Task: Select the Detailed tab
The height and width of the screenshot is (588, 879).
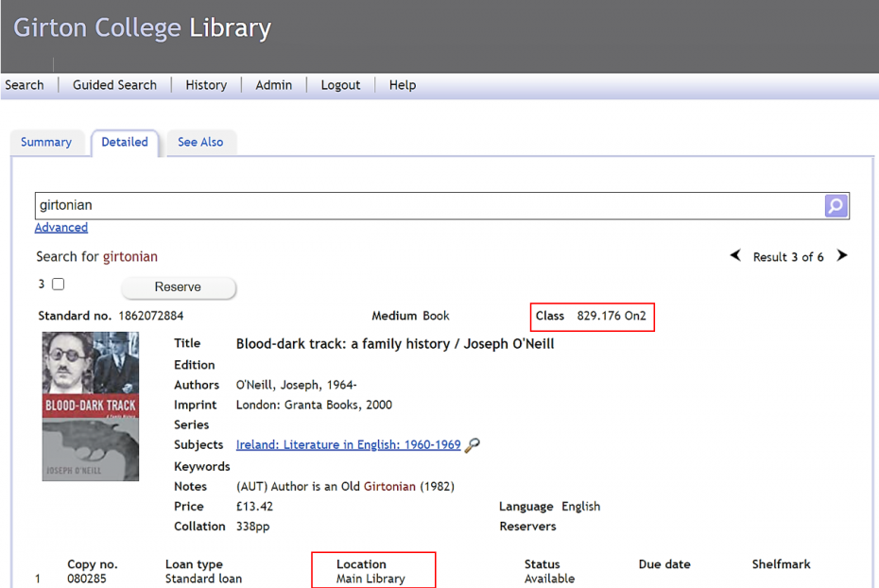Action: [x=125, y=142]
